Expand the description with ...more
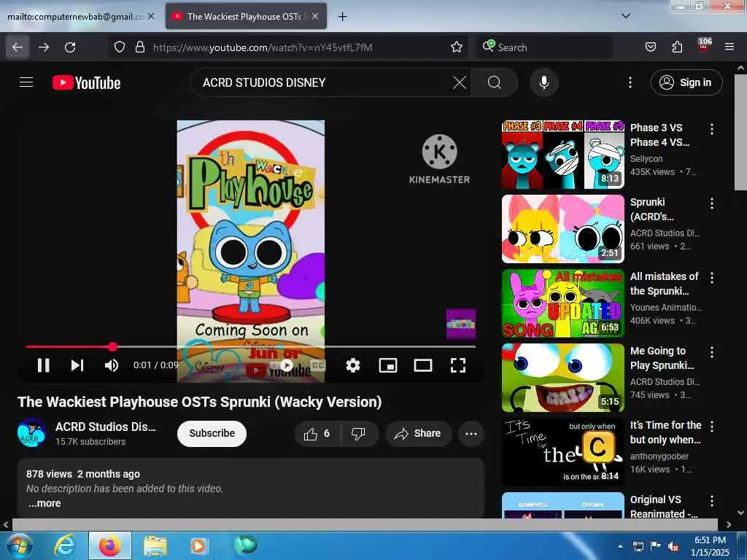The width and height of the screenshot is (747, 560). 44,503
